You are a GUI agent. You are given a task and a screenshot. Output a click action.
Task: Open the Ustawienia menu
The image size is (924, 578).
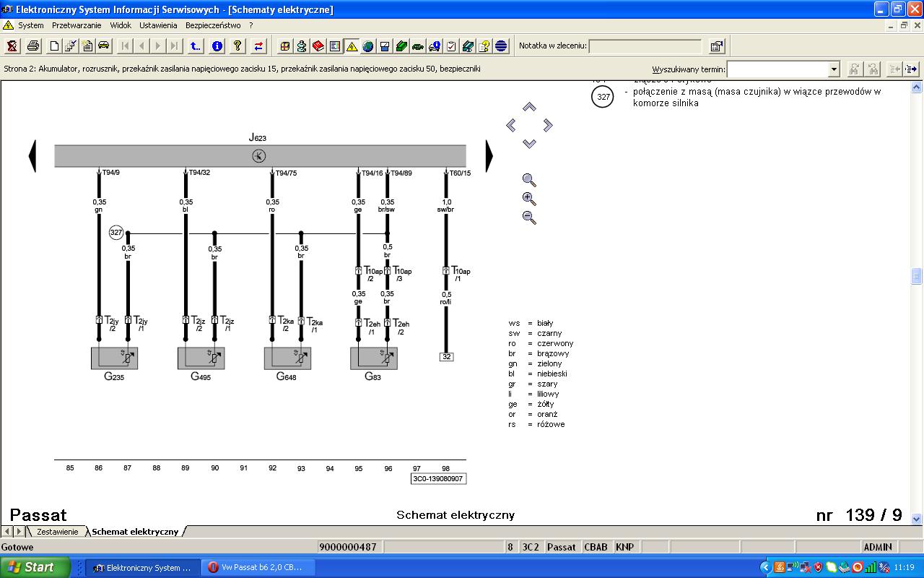[x=158, y=25]
